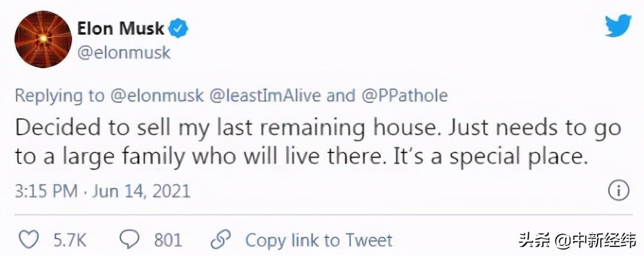Click the 3:15 PM timestamp

tap(46, 192)
